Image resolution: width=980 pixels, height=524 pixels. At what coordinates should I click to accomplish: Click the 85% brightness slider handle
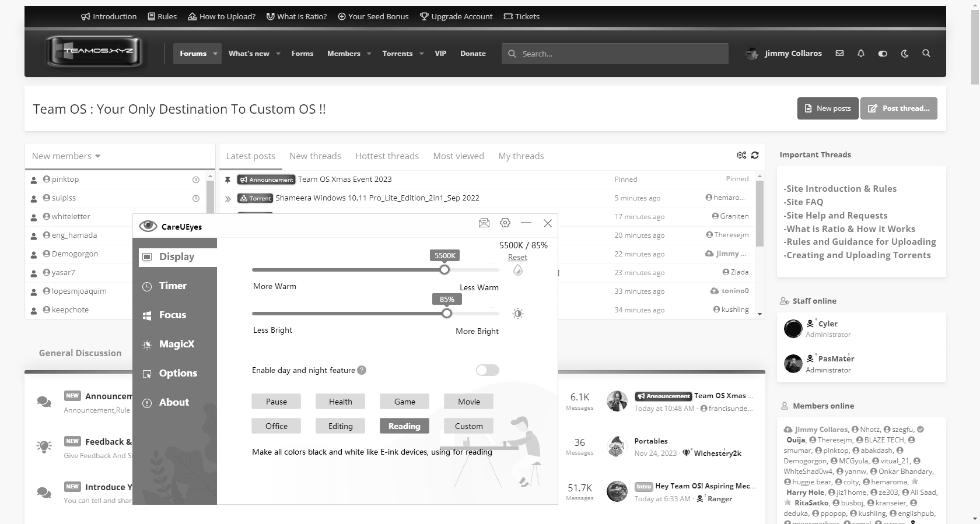click(447, 314)
